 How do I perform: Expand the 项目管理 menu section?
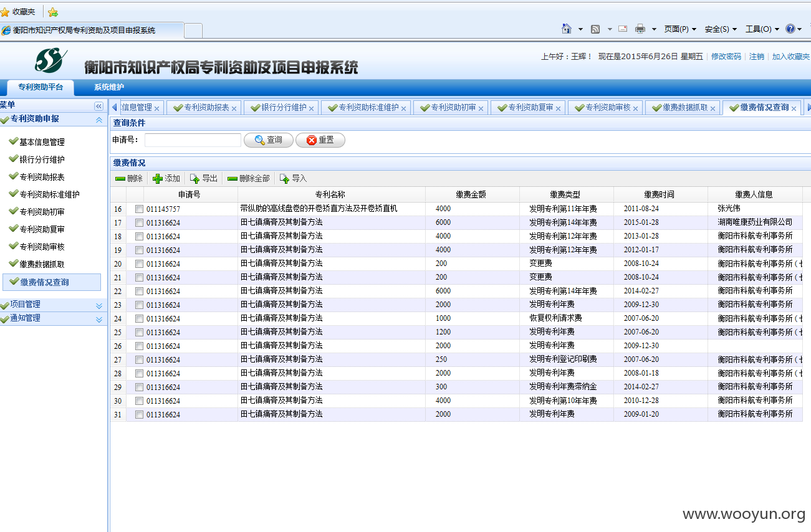[x=98, y=305]
